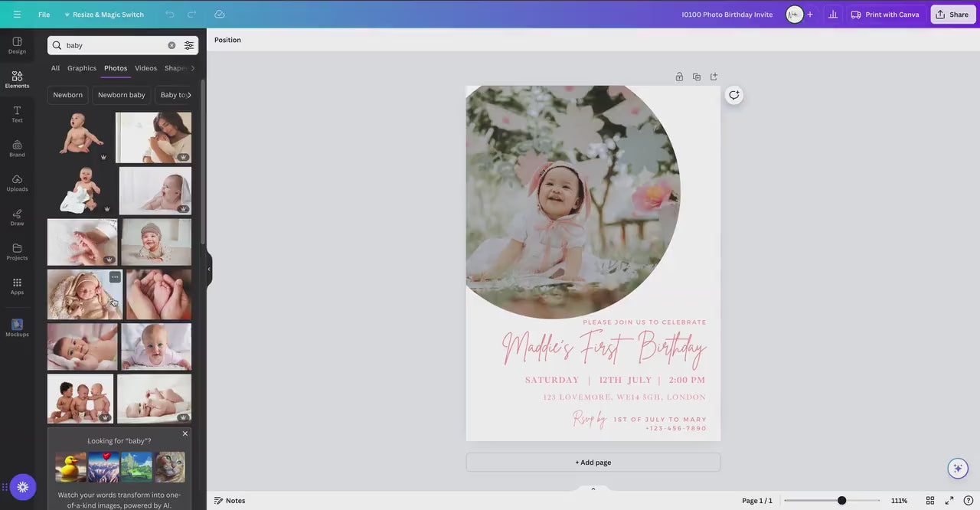
Task: Add a collaborator with the plus icon
Action: pos(810,15)
